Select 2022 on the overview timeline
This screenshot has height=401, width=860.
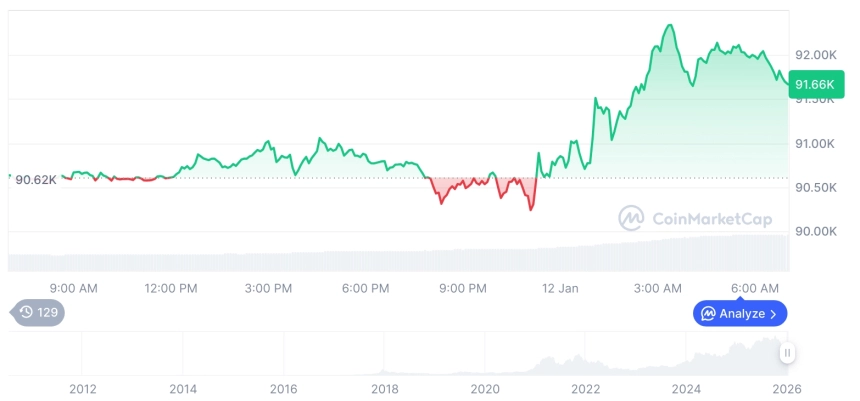[586, 388]
